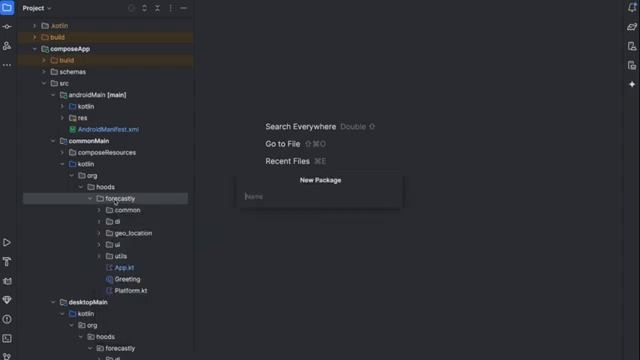Expand the .kotlin folder
Screen dimensions: 640x360
coord(35,26)
